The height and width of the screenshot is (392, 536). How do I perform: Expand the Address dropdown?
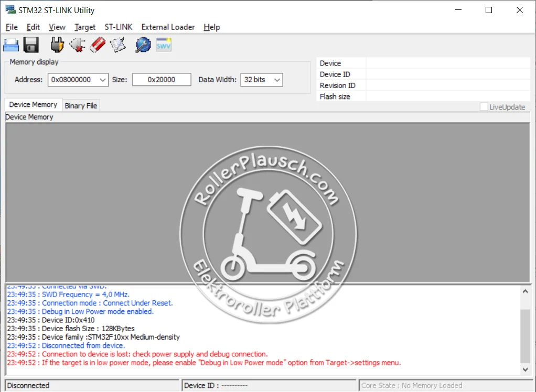click(102, 80)
